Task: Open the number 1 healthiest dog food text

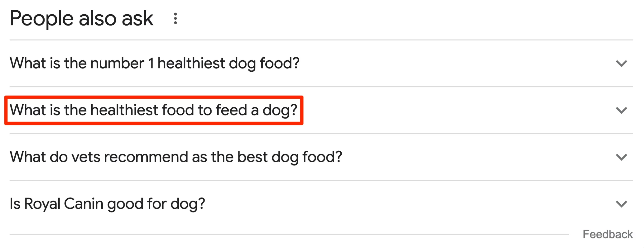Action: coord(154,63)
